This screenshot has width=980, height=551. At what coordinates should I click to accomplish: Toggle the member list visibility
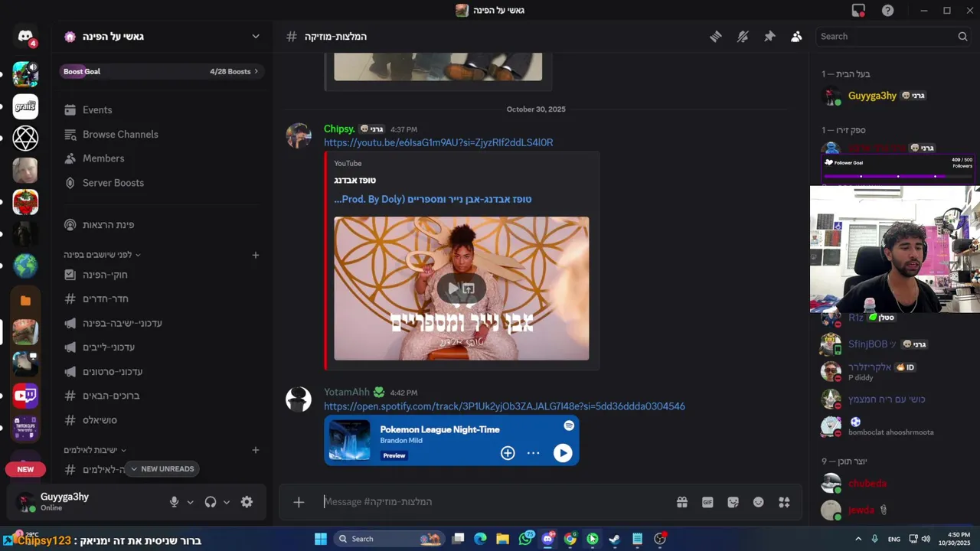click(x=796, y=37)
